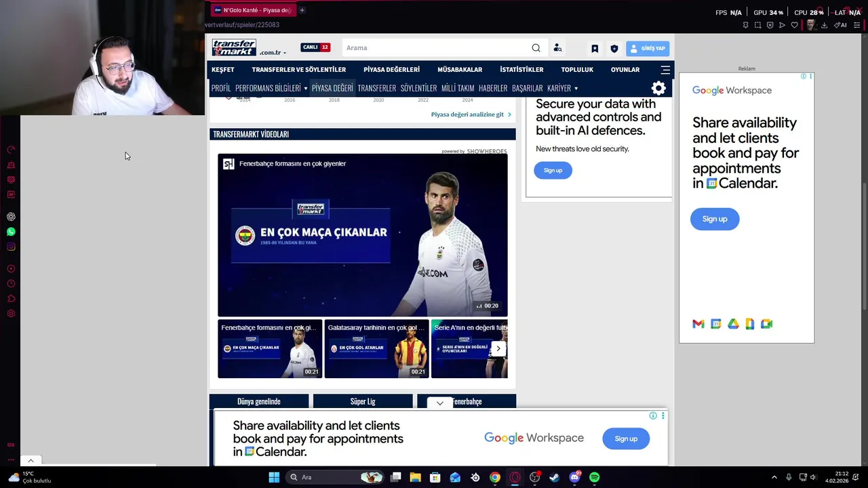Open History clock icon in sidebar
The image size is (868, 488).
pos(11,284)
